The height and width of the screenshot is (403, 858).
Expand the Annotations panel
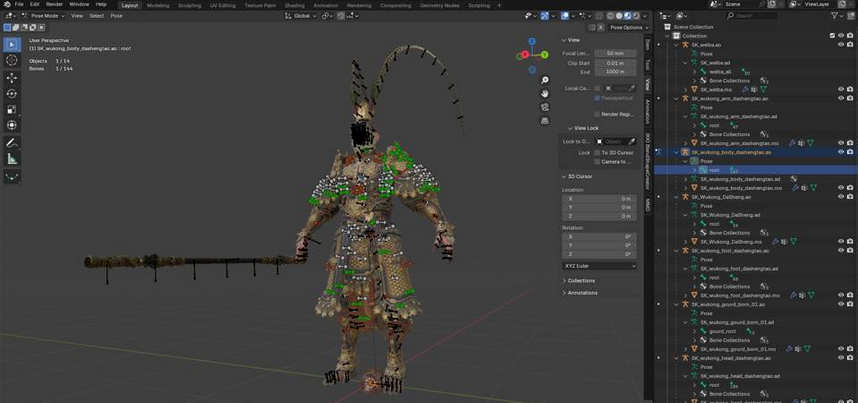pyautogui.click(x=582, y=293)
